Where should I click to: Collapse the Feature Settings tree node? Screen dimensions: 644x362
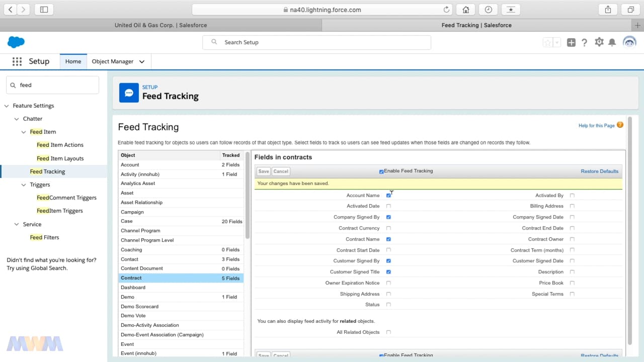[x=7, y=106]
